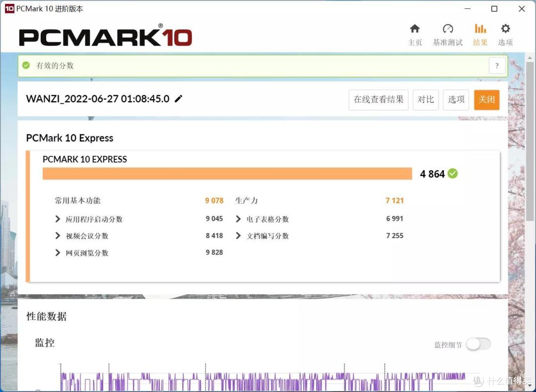Click the green check icon next to 有效的分数
Screen dimensions: 536x392
[26, 65]
